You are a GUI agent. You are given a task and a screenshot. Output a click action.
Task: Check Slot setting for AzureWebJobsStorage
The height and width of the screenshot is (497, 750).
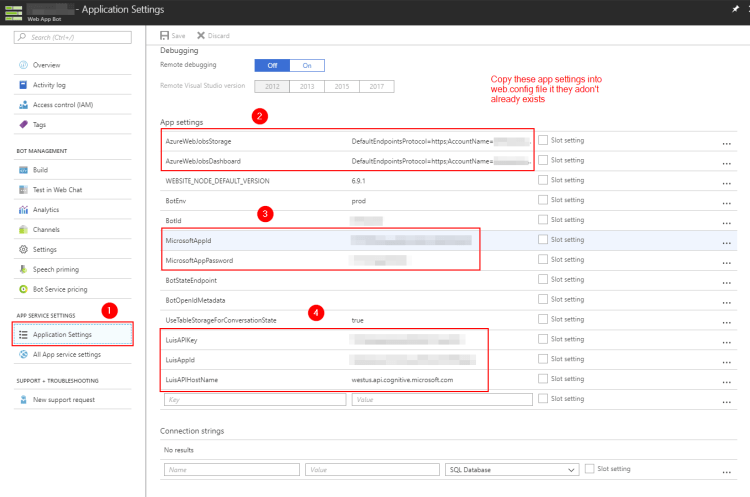pyautogui.click(x=543, y=140)
